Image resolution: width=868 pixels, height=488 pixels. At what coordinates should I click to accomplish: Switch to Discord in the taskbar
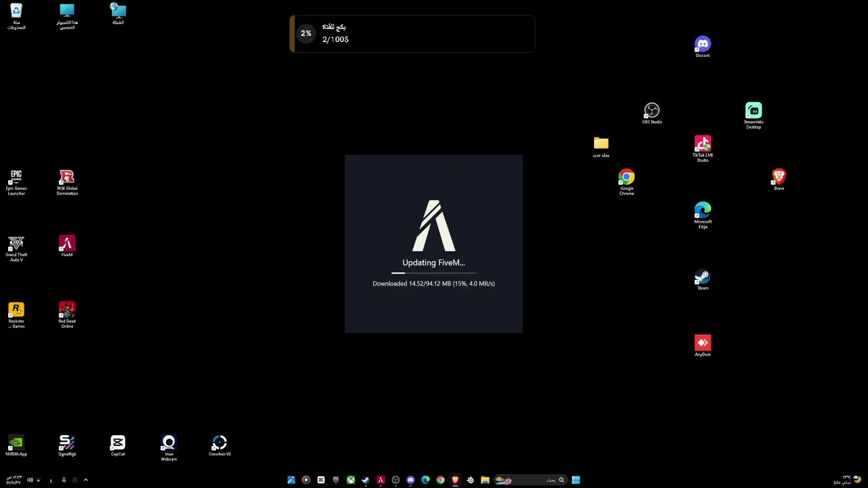pos(410,480)
